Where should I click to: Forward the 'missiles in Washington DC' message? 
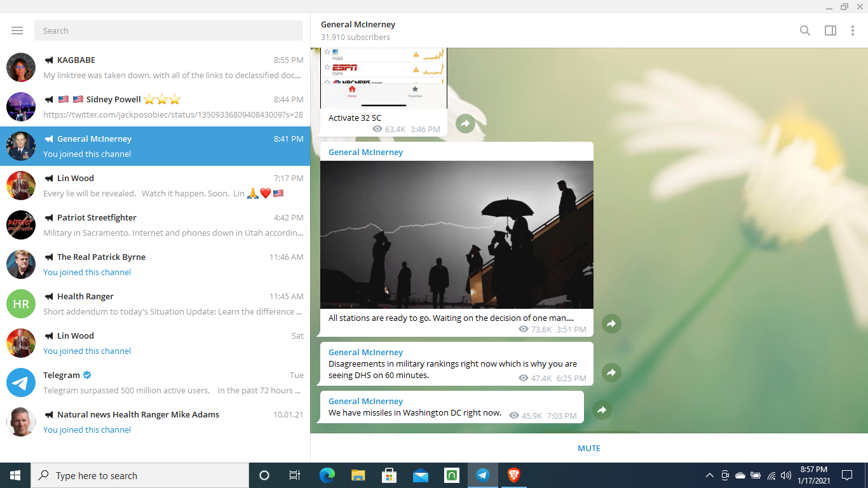pos(601,410)
